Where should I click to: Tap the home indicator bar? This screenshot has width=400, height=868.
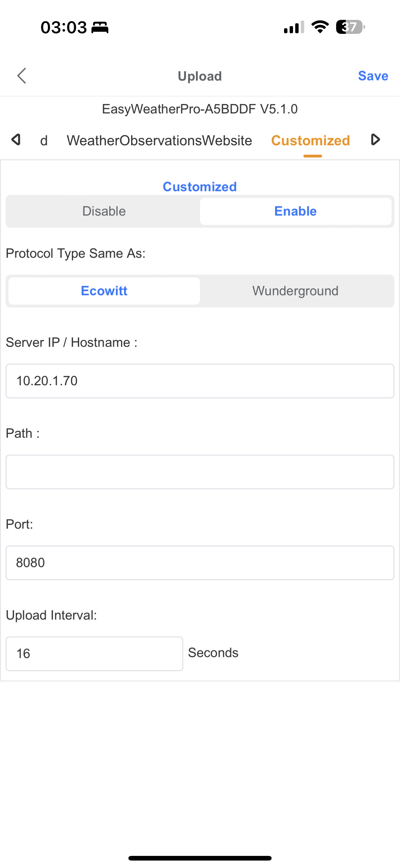(x=200, y=858)
